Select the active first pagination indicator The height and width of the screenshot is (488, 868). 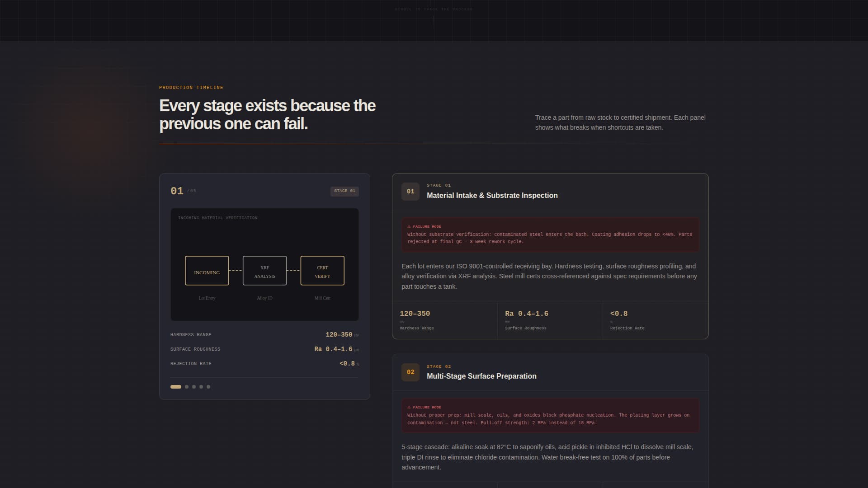click(176, 387)
